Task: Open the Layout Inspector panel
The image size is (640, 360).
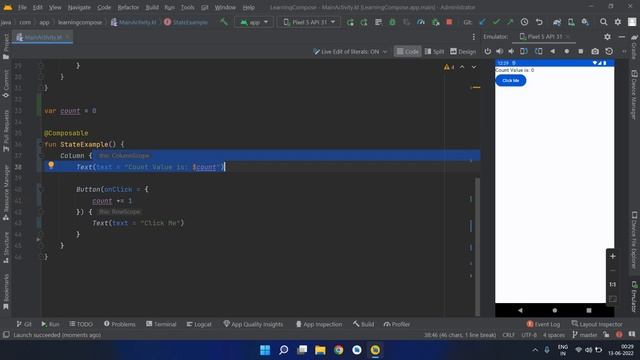Action: pyautogui.click(x=597, y=324)
